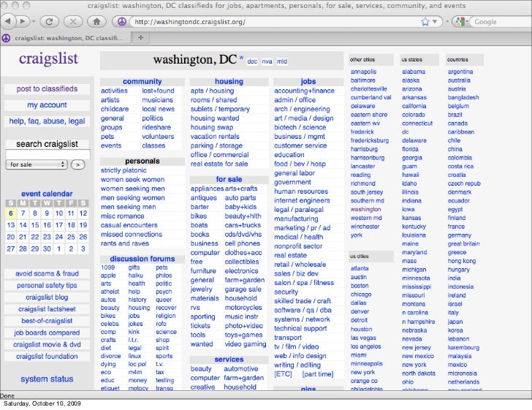Go to chicago in us cities
532x410 pixels.
tap(361, 295)
